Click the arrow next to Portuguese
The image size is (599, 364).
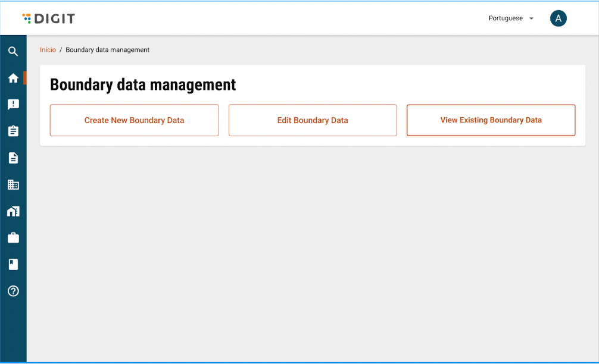point(531,18)
